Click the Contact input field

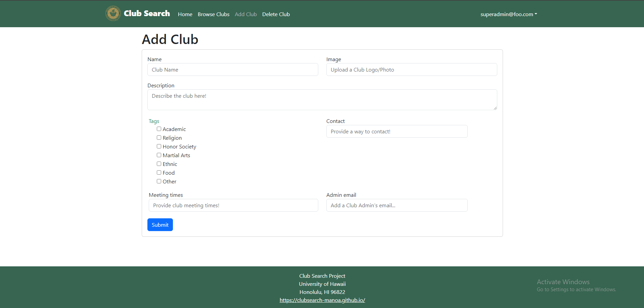(397, 131)
